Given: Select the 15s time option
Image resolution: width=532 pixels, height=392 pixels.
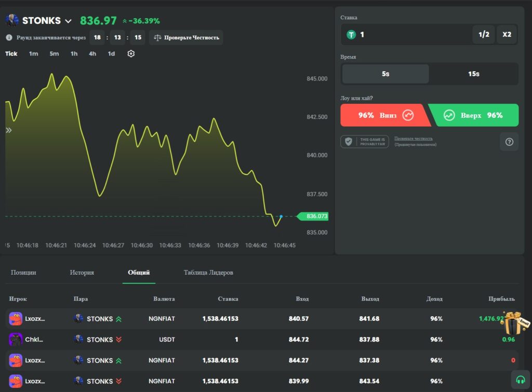Looking at the screenshot, I should pyautogui.click(x=473, y=74).
